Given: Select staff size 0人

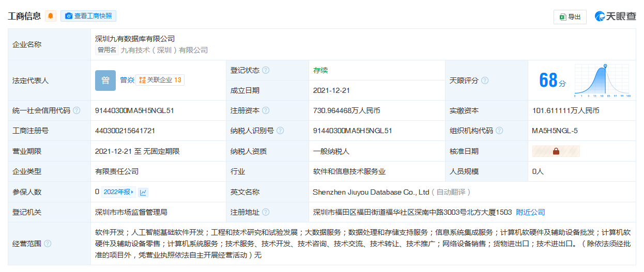Looking at the screenshot, I should [x=538, y=171].
